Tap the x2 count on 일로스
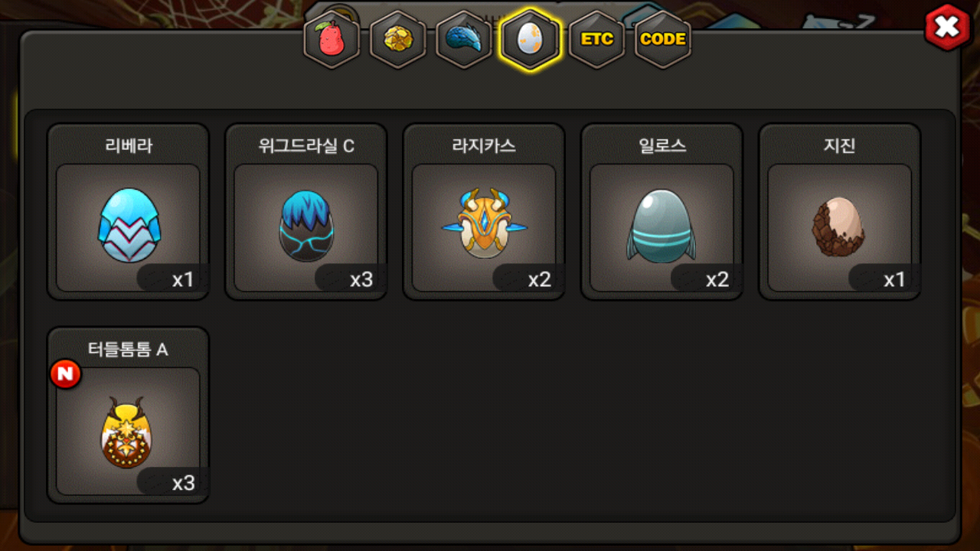 pos(717,279)
